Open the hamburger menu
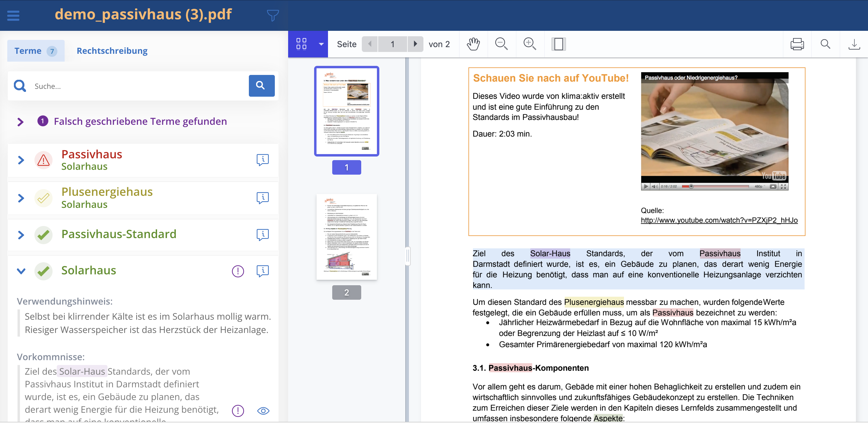The width and height of the screenshot is (868, 423). (x=13, y=15)
